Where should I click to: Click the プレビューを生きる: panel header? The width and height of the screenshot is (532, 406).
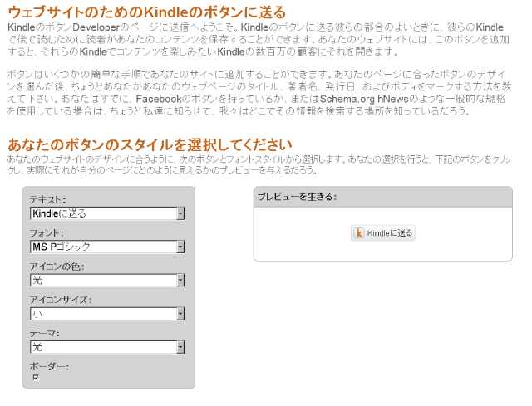pyautogui.click(x=382, y=197)
